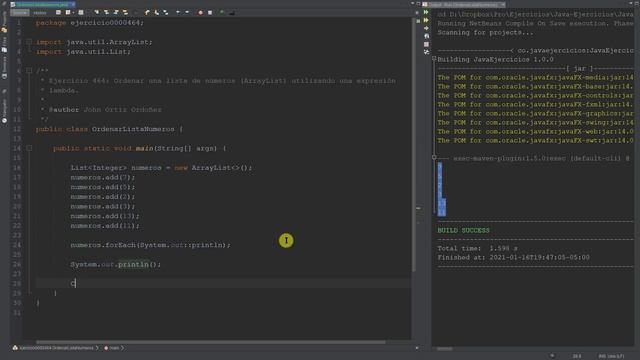Stop macro recording square icon
The image size is (640, 360).
coord(210,13)
